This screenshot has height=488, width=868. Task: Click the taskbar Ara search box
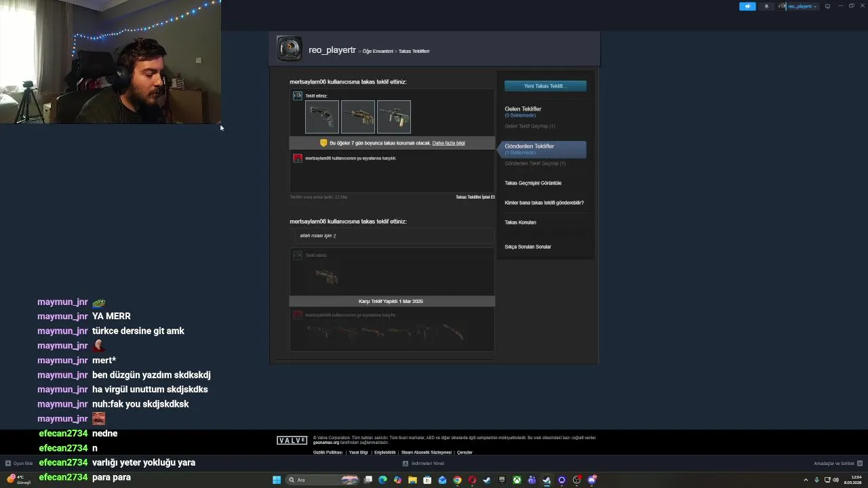(x=322, y=480)
